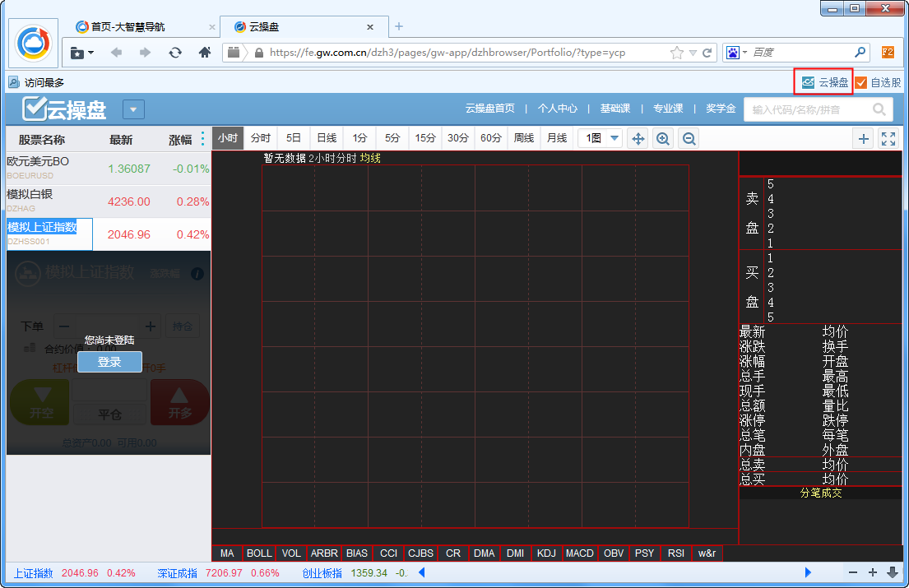Reload the page with browser refresh icon
This screenshot has width=909, height=588.
coord(175,53)
